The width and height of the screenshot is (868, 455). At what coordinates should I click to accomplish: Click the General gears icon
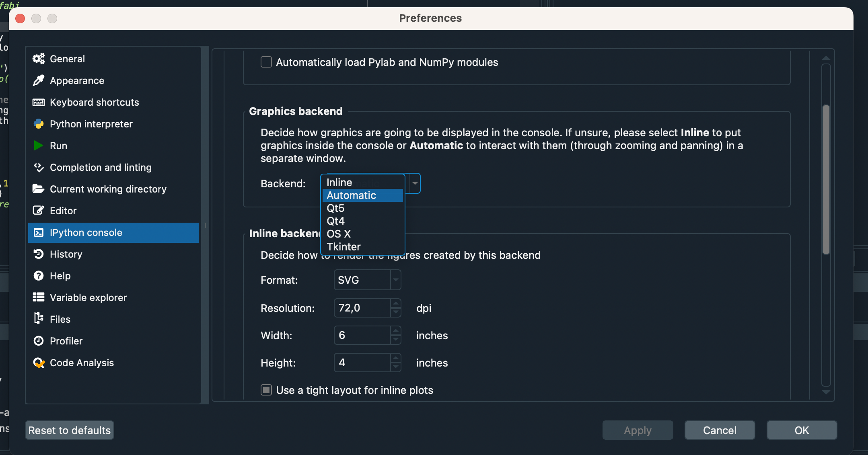click(x=39, y=59)
